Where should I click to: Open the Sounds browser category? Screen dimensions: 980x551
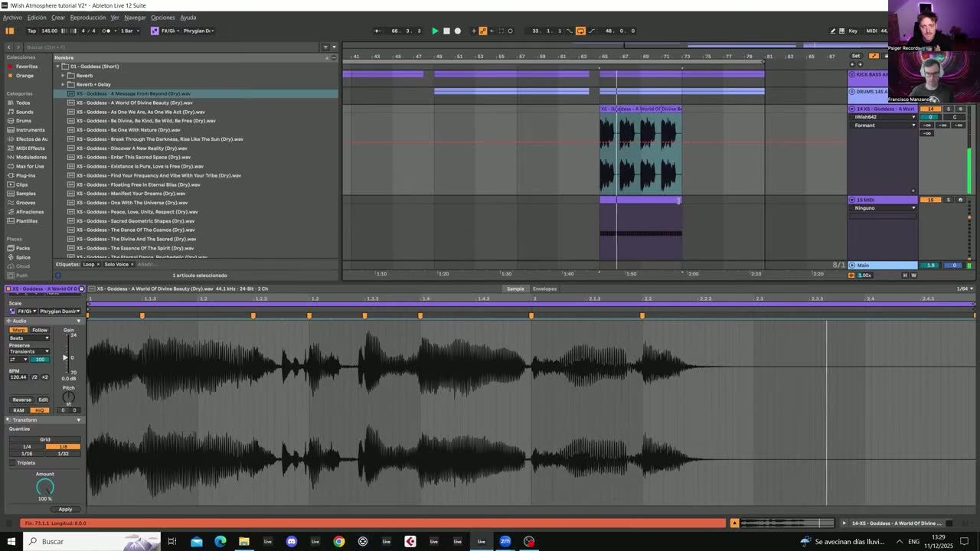[x=24, y=112]
